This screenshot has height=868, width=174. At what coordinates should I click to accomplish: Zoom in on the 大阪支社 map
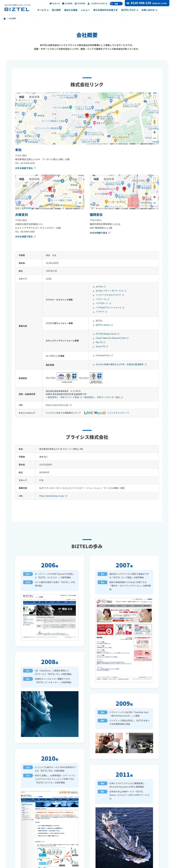(80, 197)
